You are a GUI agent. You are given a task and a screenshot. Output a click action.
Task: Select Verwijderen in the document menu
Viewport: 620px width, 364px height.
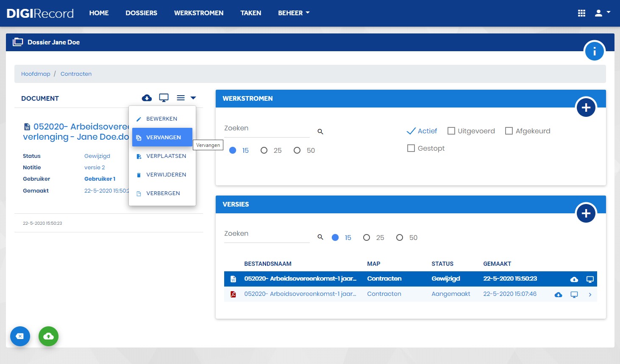point(162,174)
